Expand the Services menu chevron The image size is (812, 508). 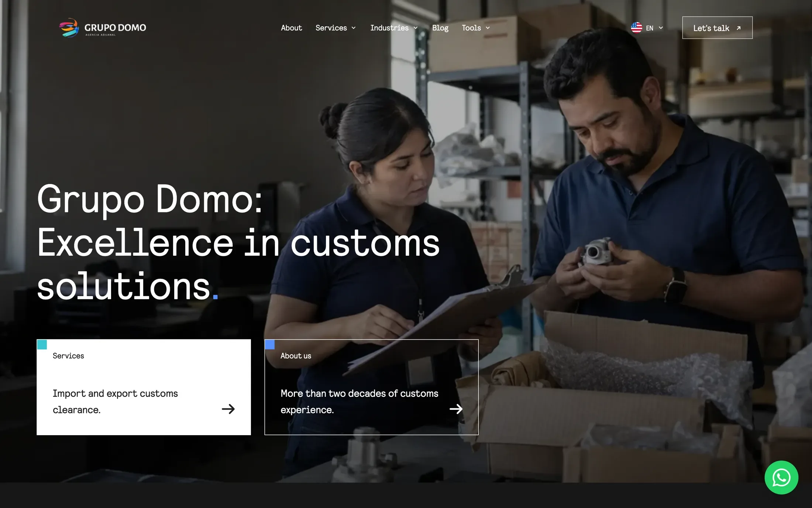[354, 28]
